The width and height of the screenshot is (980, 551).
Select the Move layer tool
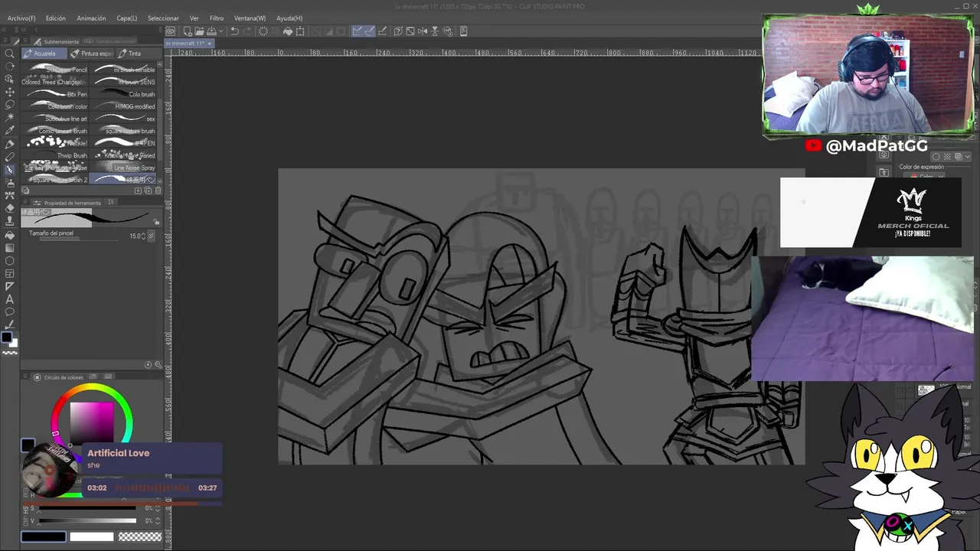10,93
